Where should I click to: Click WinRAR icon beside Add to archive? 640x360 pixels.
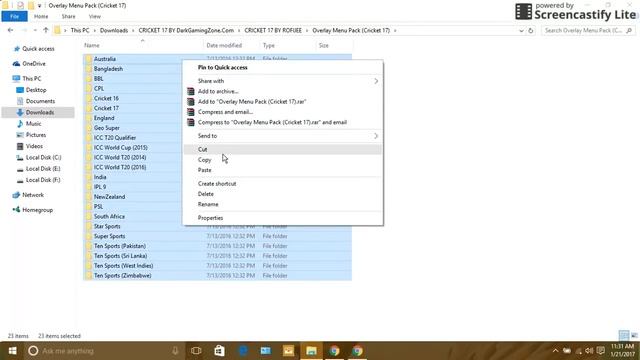point(191,91)
